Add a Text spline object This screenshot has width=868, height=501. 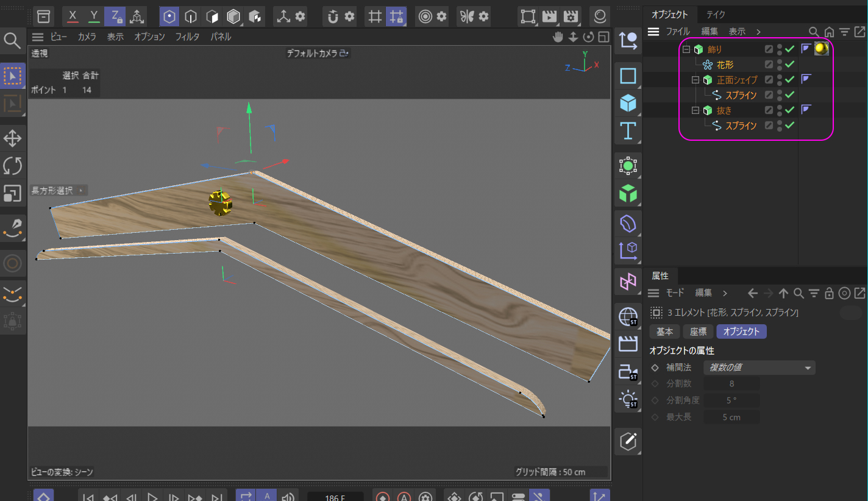[x=628, y=130]
